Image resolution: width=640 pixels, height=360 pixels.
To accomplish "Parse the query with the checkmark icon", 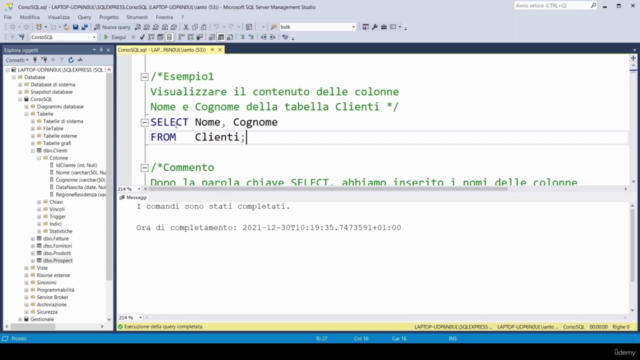I will pos(142,37).
